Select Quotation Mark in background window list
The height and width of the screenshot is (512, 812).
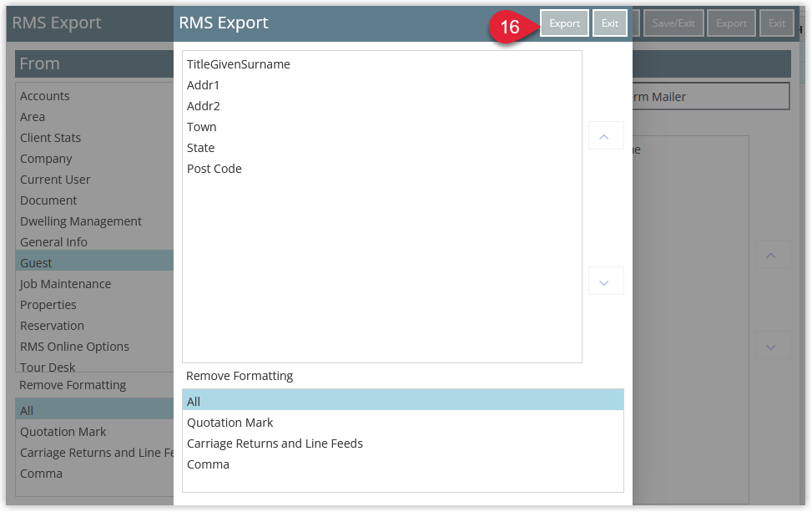pos(95,432)
